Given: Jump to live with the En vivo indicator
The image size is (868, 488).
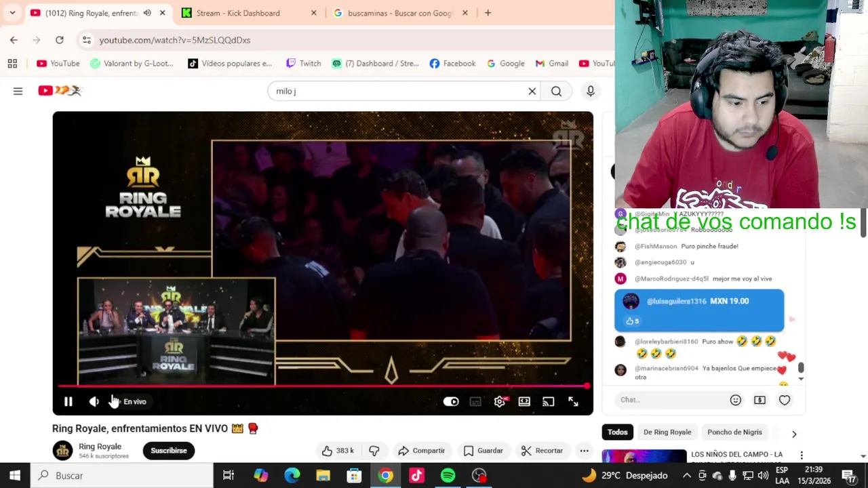Looking at the screenshot, I should coord(134,402).
